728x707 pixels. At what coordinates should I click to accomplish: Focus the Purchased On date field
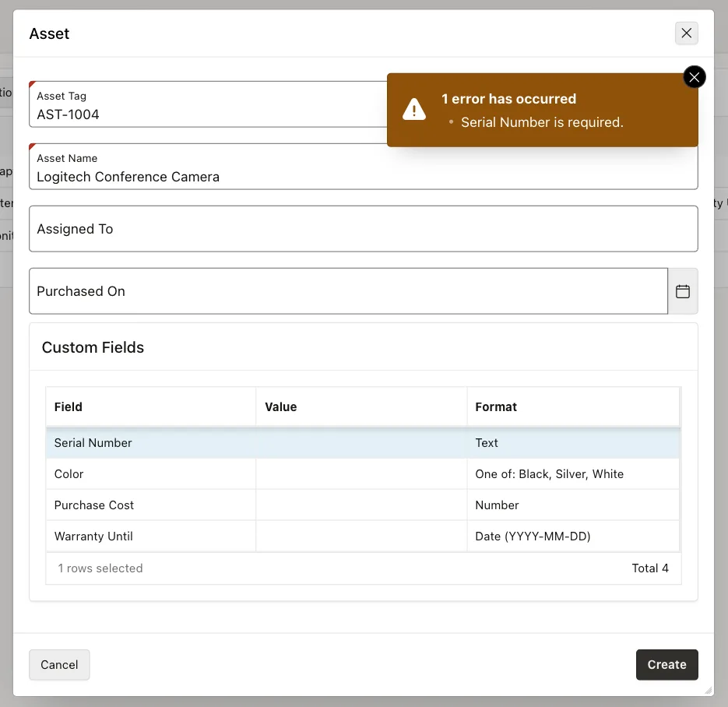[348, 291]
